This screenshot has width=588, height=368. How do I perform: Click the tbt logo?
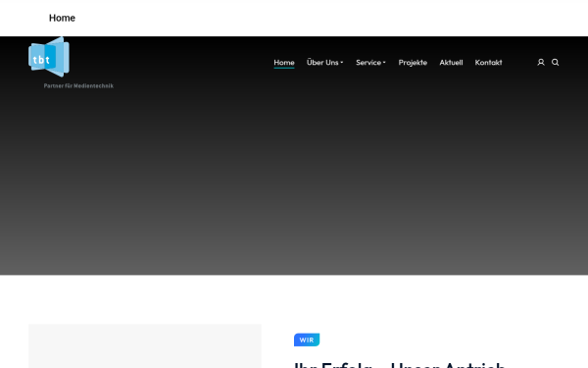click(49, 57)
